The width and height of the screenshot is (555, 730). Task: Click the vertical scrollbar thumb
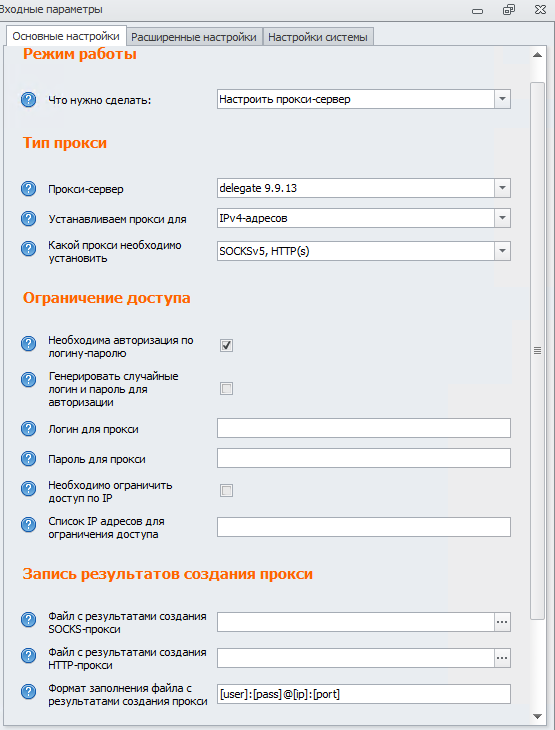(537, 351)
